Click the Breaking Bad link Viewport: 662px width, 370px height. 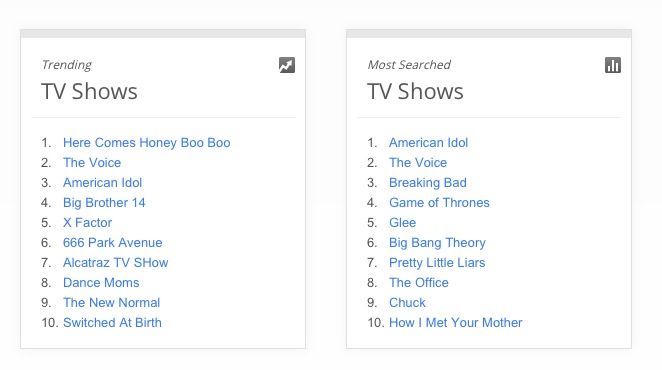(x=428, y=182)
